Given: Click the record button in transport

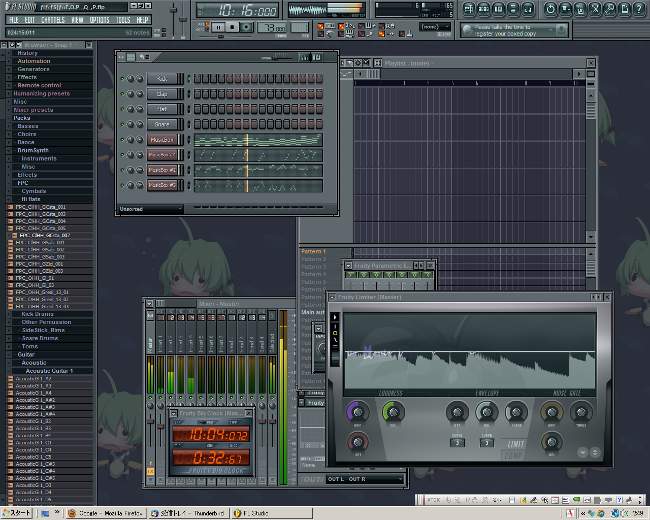Looking at the screenshot, I should [246, 28].
